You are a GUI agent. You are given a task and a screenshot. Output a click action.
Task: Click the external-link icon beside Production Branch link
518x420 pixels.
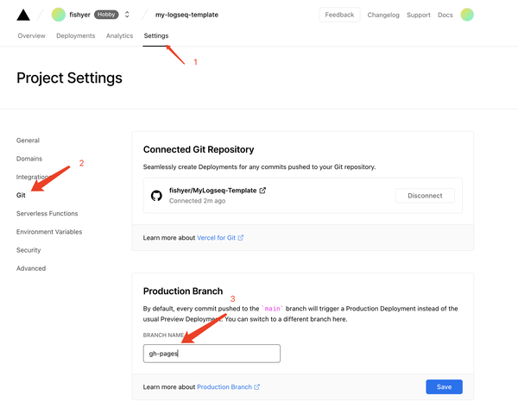(x=257, y=387)
